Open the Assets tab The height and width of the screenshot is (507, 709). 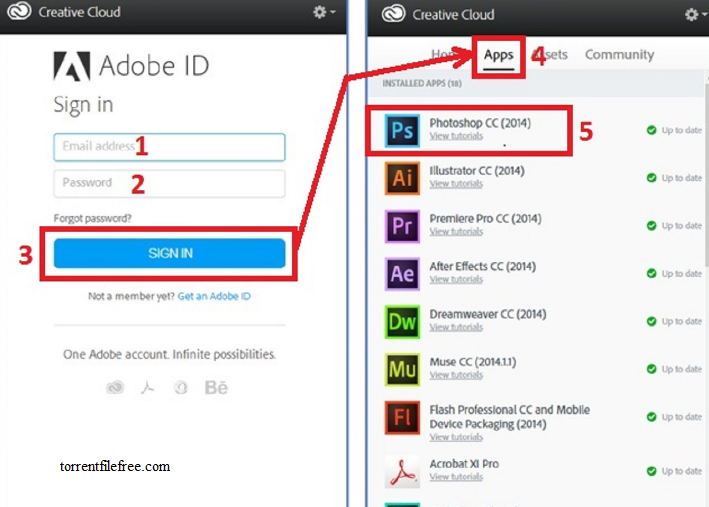(550, 55)
